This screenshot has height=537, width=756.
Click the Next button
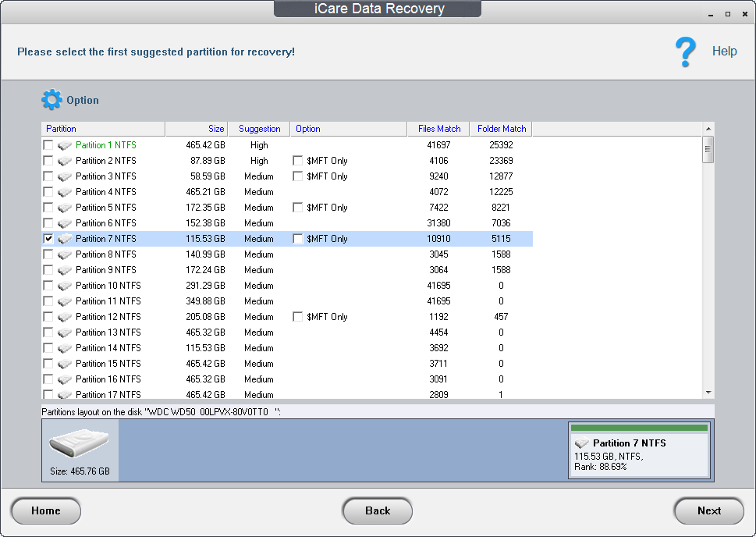[x=708, y=510]
